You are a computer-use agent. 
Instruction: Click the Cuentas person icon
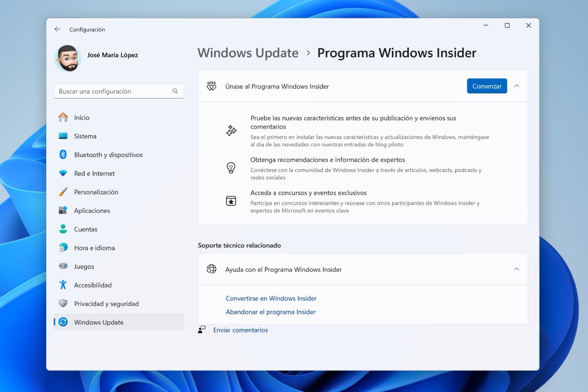pos(63,229)
